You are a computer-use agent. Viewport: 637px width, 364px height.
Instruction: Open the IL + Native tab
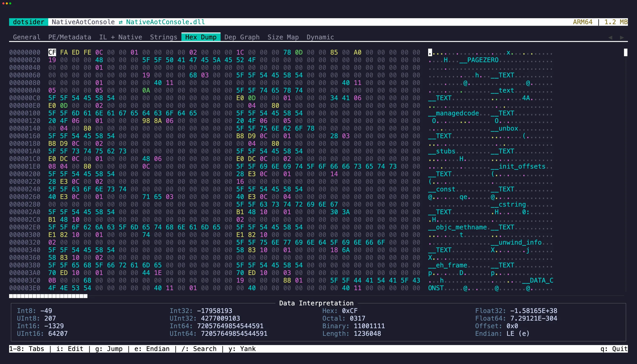121,37
